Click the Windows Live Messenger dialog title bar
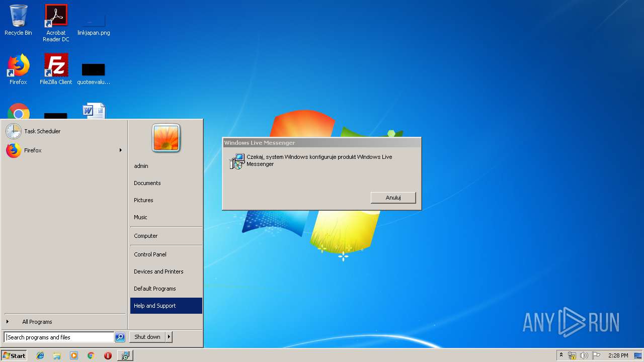Image resolution: width=644 pixels, height=362 pixels. tap(321, 143)
